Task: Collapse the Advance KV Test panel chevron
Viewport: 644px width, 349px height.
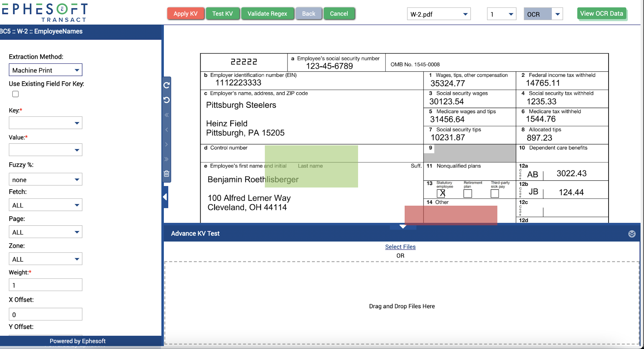Action: coord(632,234)
